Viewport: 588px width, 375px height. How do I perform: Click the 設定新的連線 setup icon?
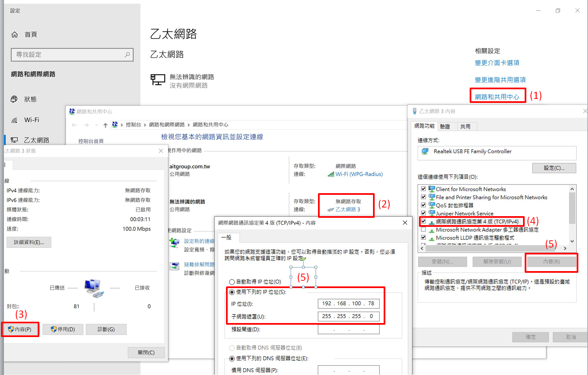[174, 242]
